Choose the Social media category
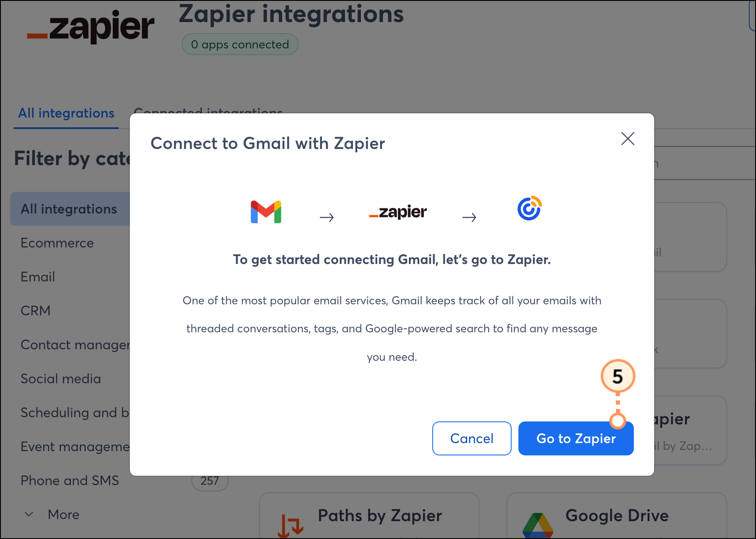 click(61, 379)
